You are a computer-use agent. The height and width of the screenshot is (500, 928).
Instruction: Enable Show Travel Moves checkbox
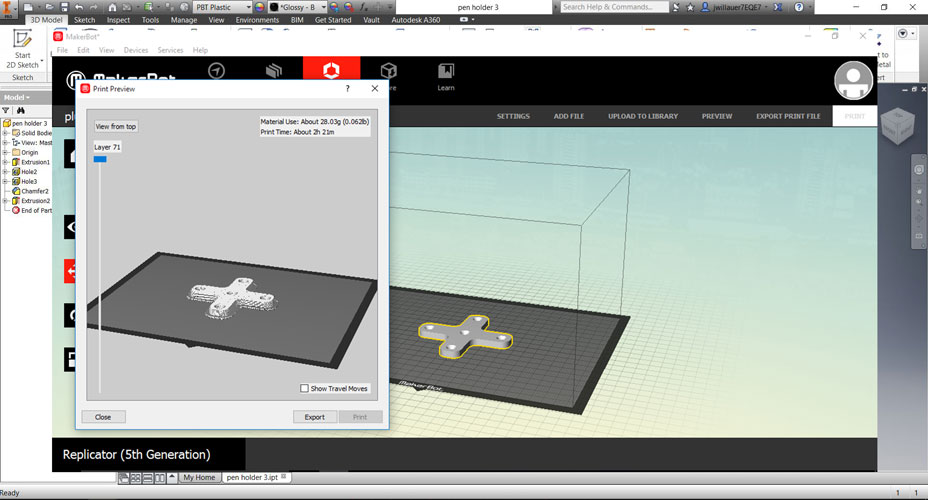(x=304, y=388)
